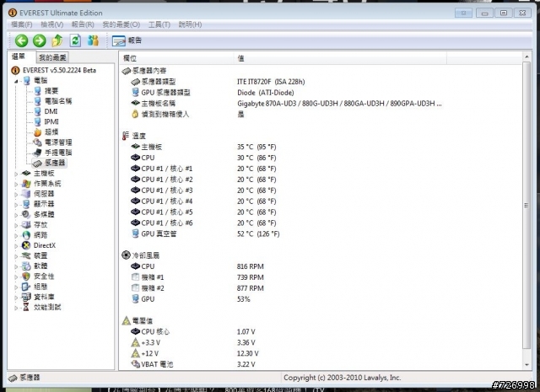540x392 pixels.
Task: Click the 欄位 column header
Action: tap(176, 58)
